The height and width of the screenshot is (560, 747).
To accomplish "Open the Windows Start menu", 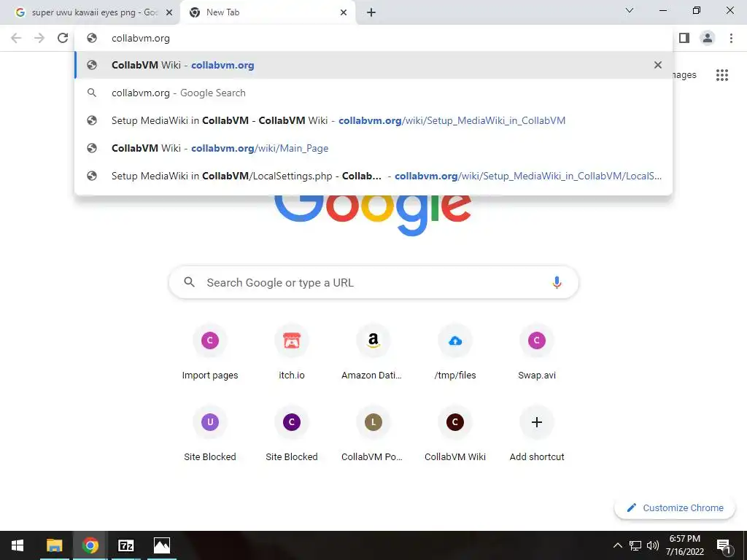I will coord(18,545).
